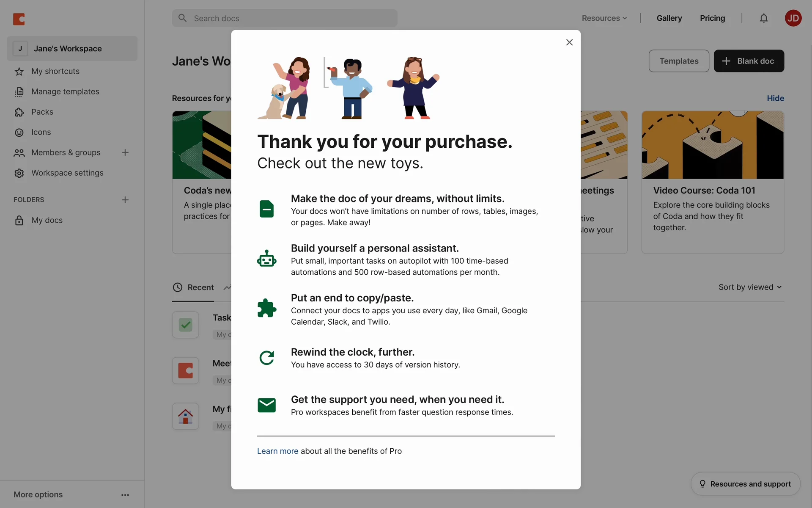Open Video Course Coda 101 thumbnail
Image resolution: width=812 pixels, height=508 pixels.
pos(713,145)
